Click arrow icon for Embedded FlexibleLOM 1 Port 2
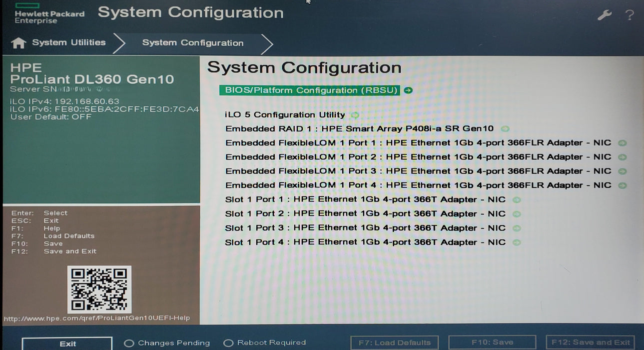The image size is (644, 350). click(622, 157)
